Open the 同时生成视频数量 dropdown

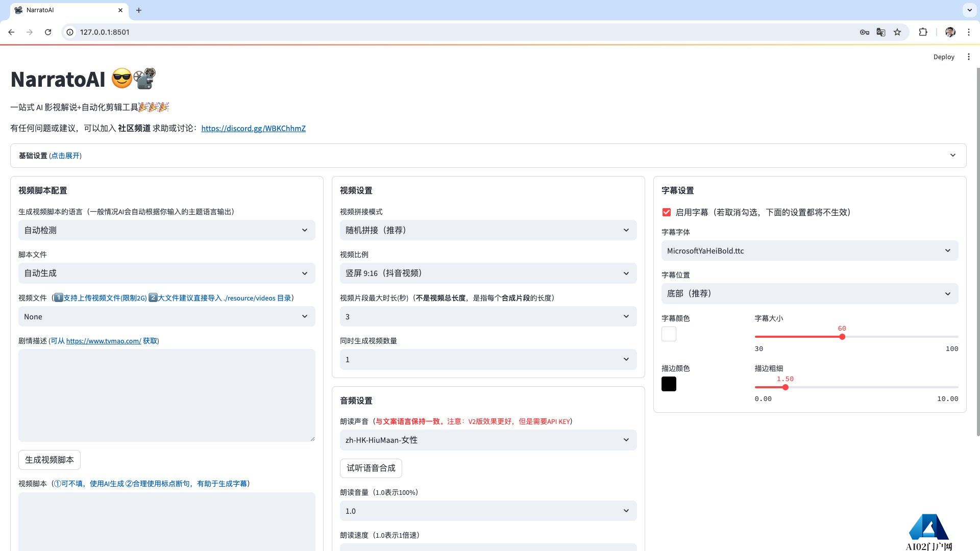488,359
